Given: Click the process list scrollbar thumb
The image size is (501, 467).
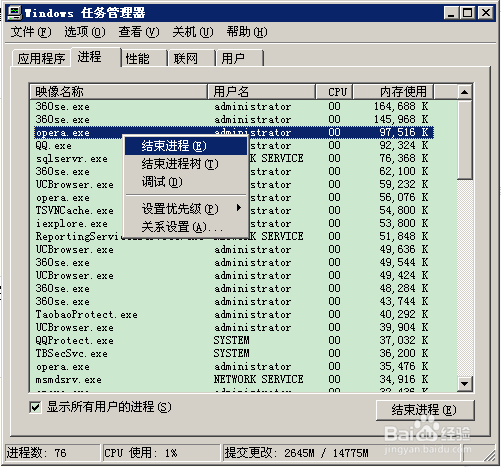Looking at the screenshot, I should coord(464,140).
